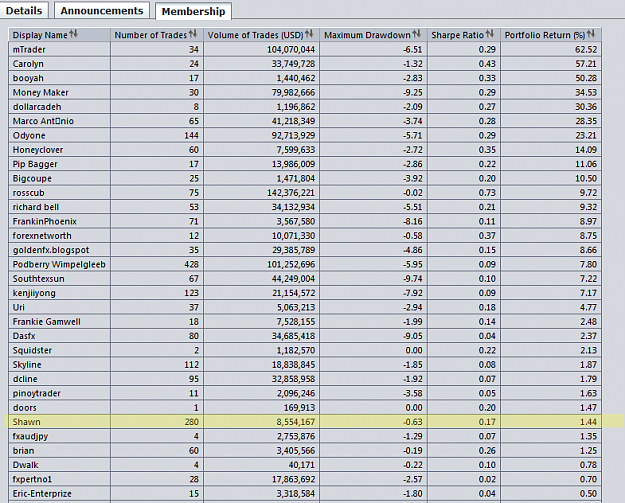The width and height of the screenshot is (625, 503).
Task: Click the doors name cell
Action: [59, 408]
